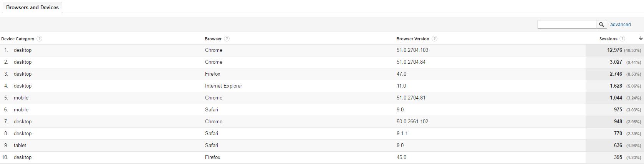
Task: Click the 12,976 sessions value
Action: coord(614,50)
